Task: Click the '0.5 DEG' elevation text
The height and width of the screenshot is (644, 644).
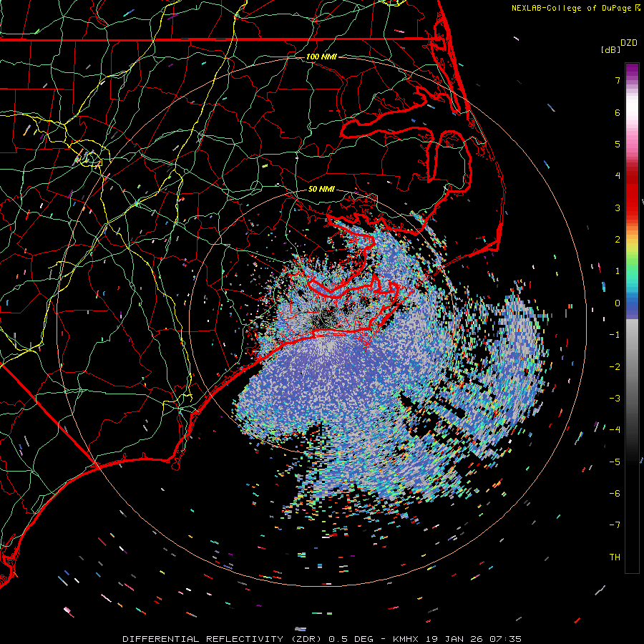Action: pos(351,639)
